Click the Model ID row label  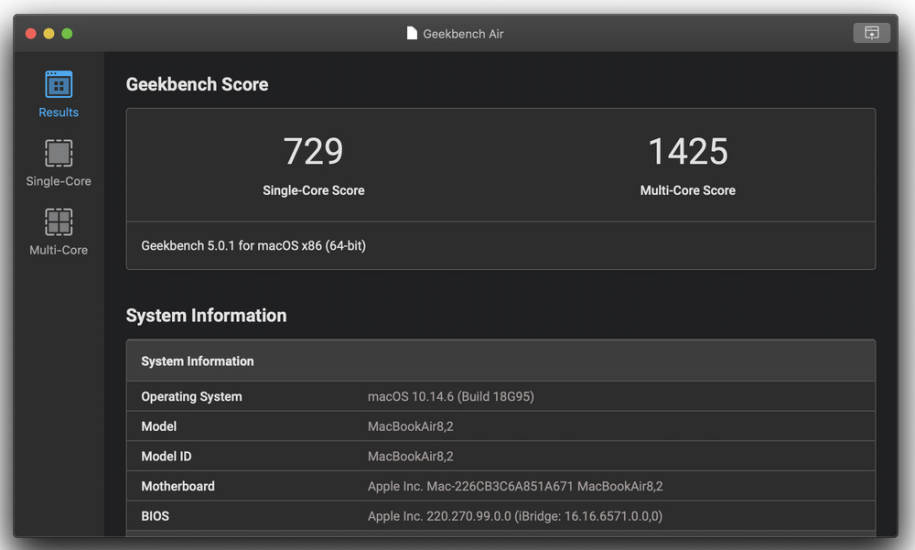click(166, 456)
